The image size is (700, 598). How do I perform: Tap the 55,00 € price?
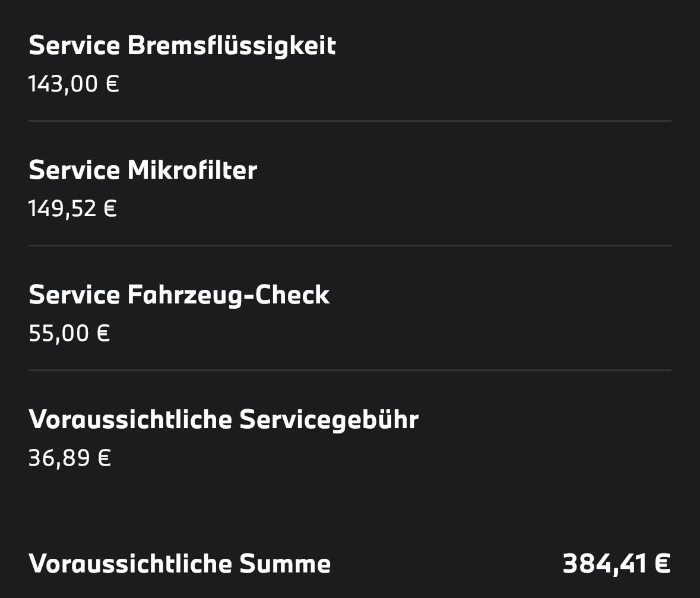click(x=69, y=333)
